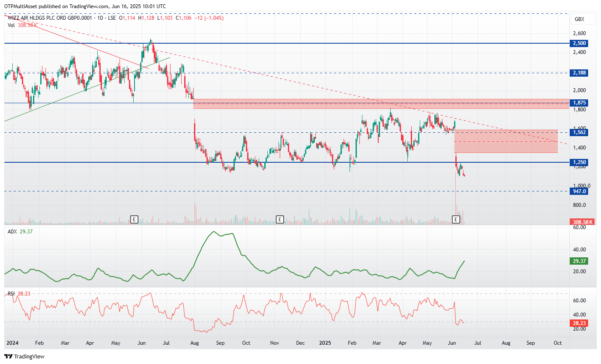Click the ADX indicator legend name

[x=12, y=232]
